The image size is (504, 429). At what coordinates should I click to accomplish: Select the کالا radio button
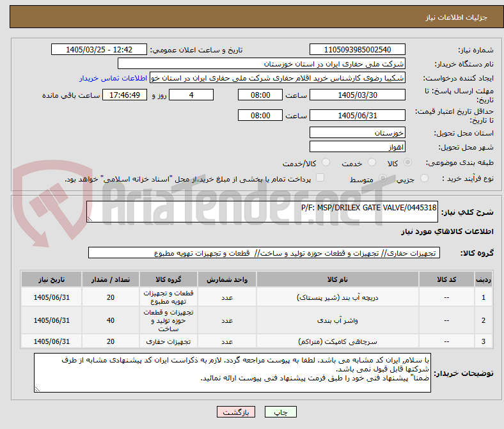(407, 162)
